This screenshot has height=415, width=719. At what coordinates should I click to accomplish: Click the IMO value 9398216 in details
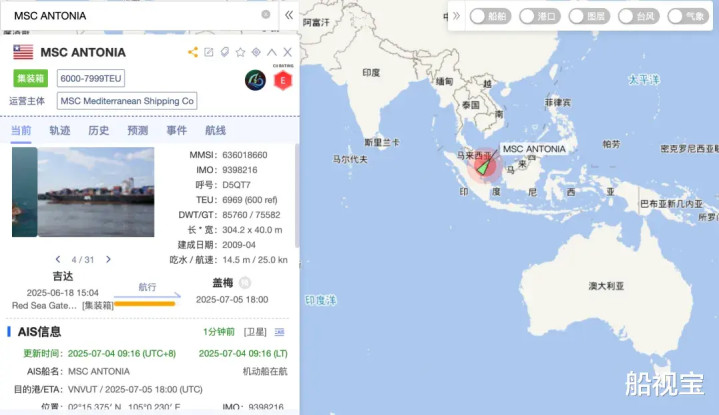240,170
